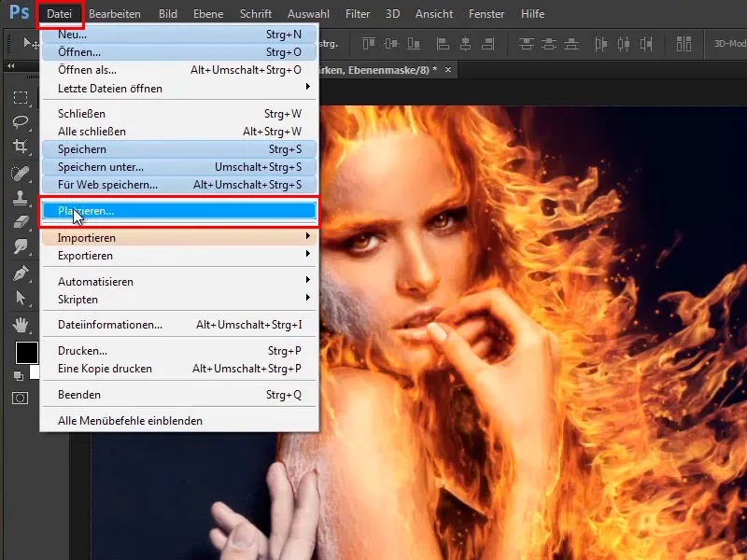This screenshot has width=747, height=560.
Task: Click the distribute top edges icon
Action: click(526, 44)
